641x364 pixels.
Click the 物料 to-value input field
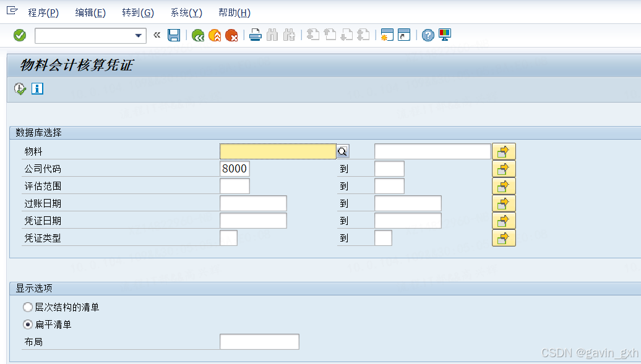coord(432,151)
